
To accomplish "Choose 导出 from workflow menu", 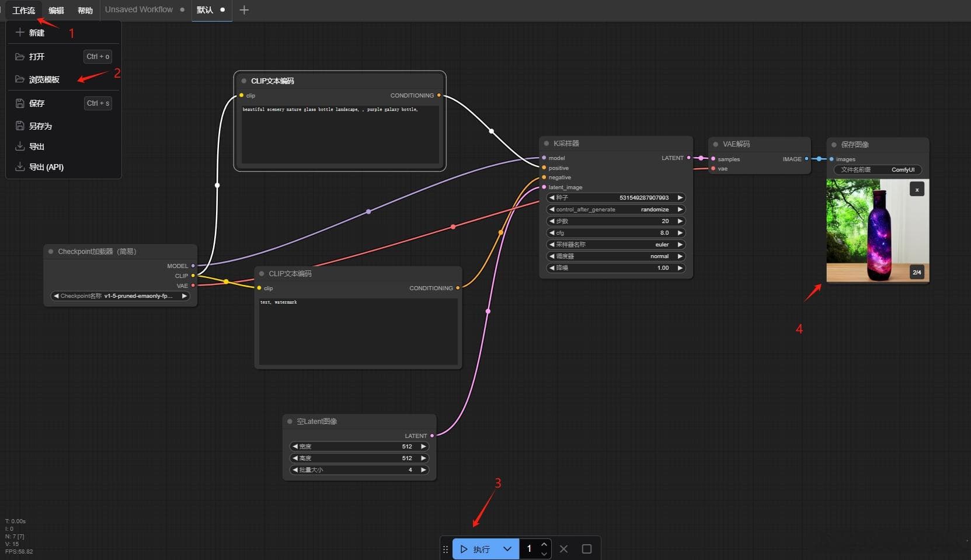I will click(63, 147).
